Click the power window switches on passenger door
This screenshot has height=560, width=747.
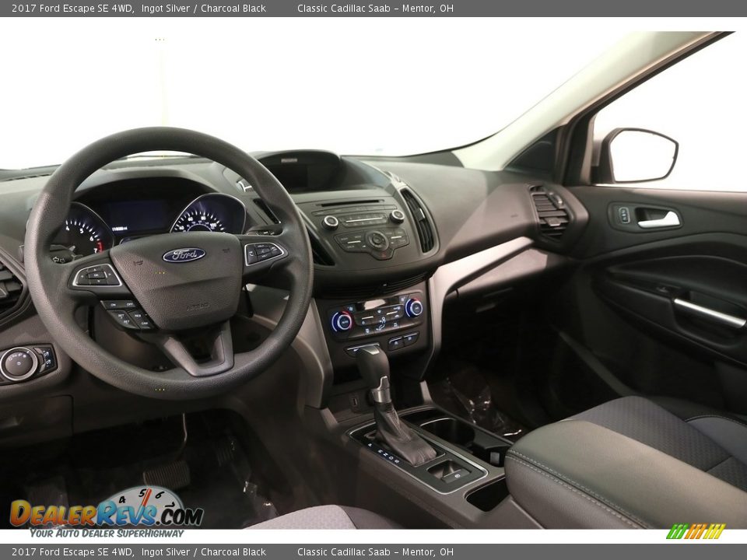click(x=624, y=216)
